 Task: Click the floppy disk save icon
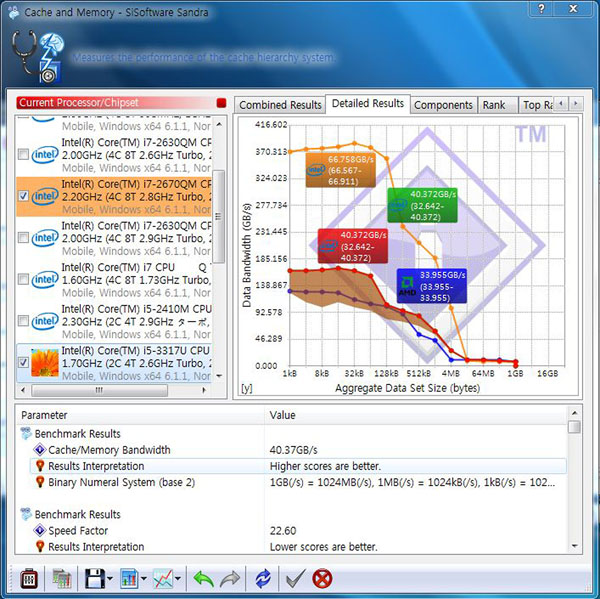coord(95,578)
